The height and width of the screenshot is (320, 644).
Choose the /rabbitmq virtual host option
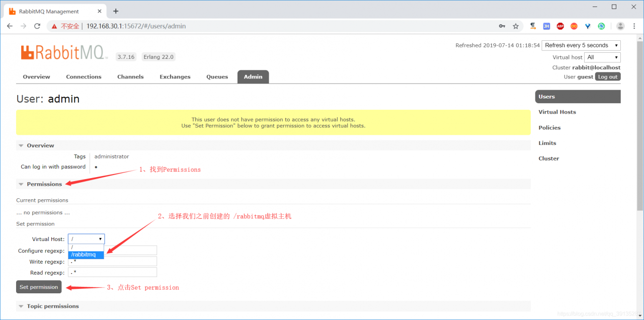coord(86,255)
